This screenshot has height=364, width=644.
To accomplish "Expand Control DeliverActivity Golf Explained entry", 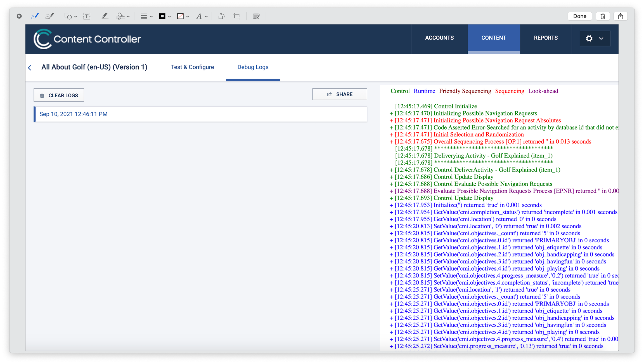I will [x=391, y=170].
